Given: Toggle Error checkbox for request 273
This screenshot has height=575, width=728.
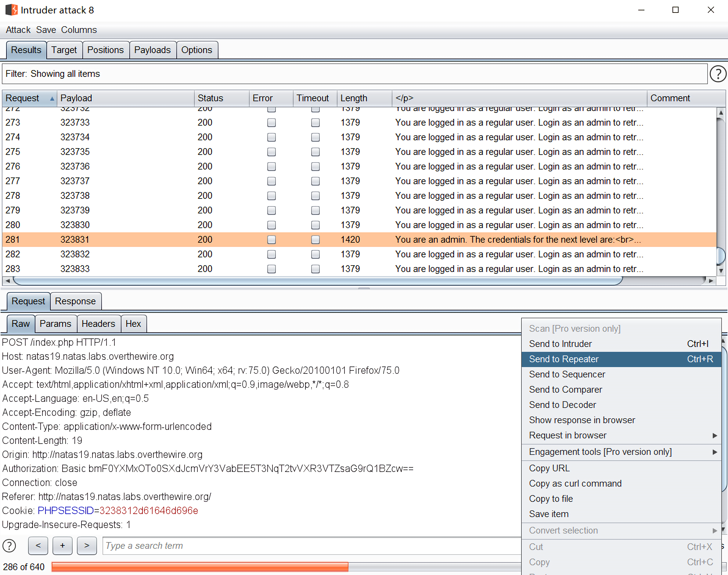Looking at the screenshot, I should pos(272,123).
